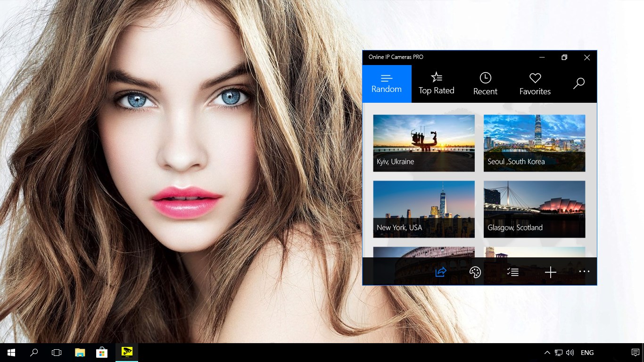
Task: Click the Recent clock icon
Action: pos(485,76)
